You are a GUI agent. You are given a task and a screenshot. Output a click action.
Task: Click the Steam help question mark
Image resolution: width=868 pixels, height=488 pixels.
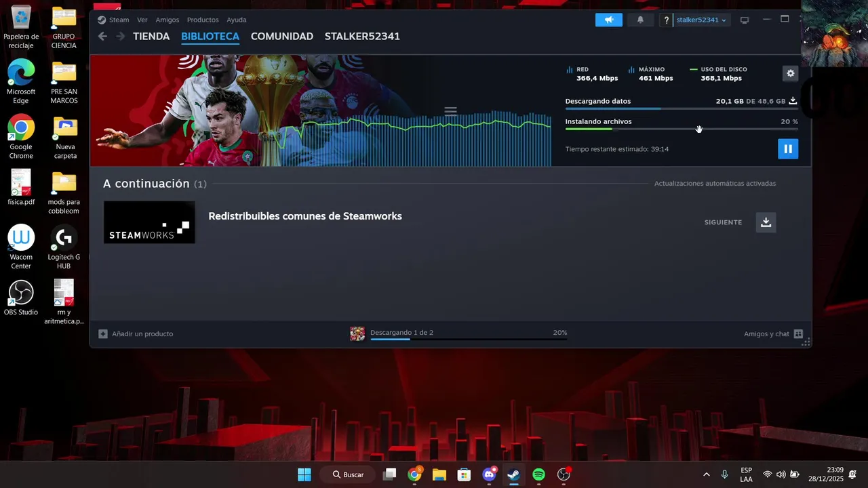pos(666,20)
